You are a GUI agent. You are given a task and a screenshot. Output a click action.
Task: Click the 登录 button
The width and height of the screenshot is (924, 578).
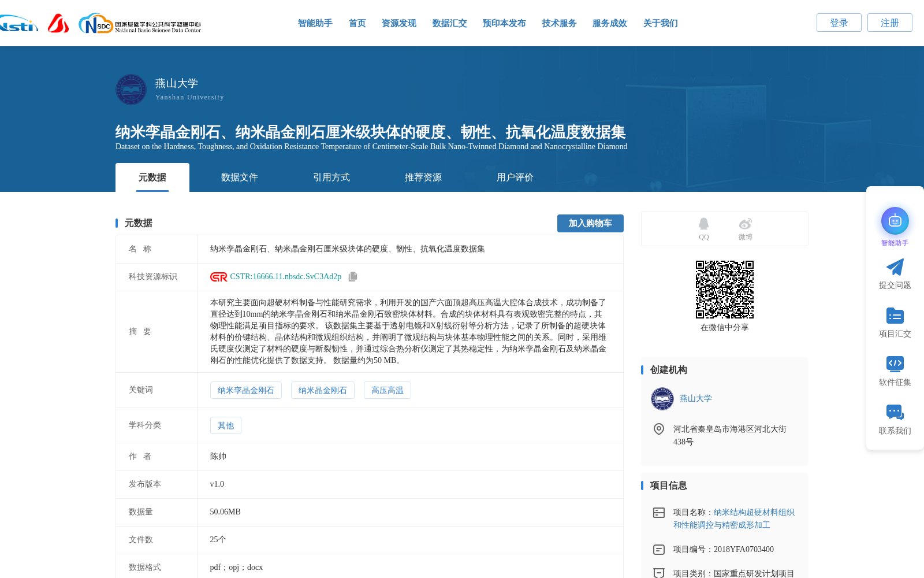click(x=839, y=23)
